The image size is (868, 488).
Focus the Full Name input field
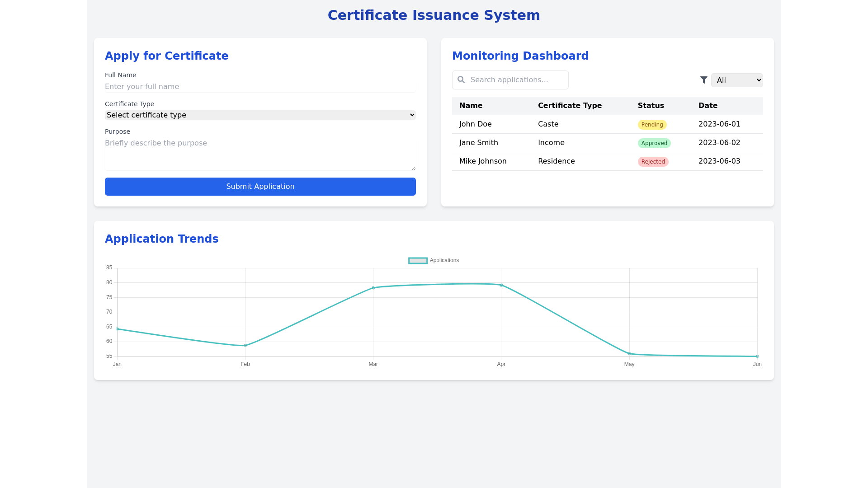(260, 87)
